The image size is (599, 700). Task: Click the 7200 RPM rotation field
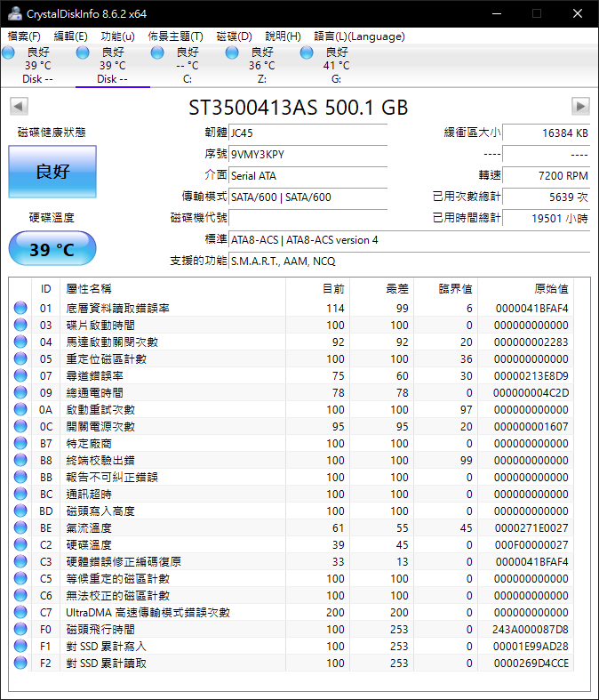pyautogui.click(x=546, y=176)
